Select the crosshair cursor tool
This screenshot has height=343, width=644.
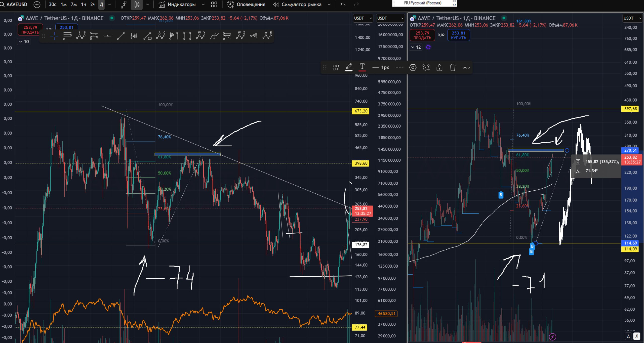click(54, 36)
